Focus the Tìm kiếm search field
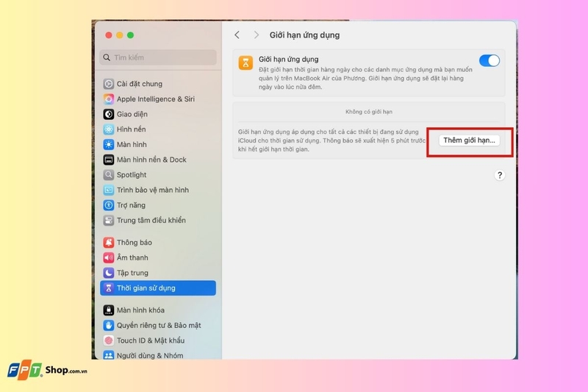588x392 pixels. coord(158,57)
